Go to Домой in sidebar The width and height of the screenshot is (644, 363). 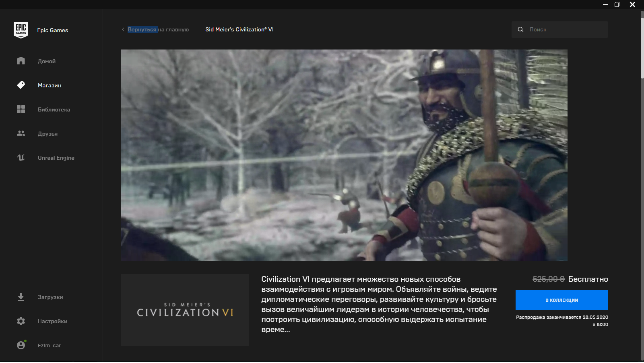click(47, 61)
